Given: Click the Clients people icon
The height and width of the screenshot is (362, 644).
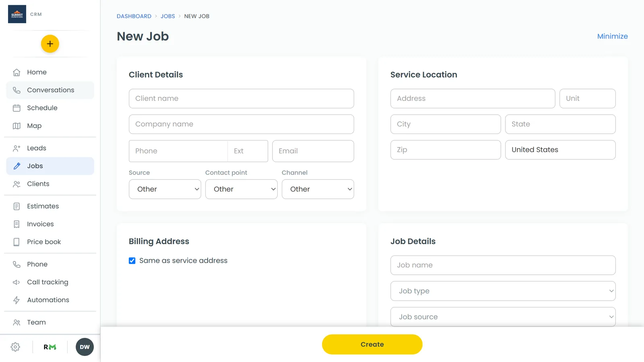Looking at the screenshot, I should pyautogui.click(x=17, y=184).
